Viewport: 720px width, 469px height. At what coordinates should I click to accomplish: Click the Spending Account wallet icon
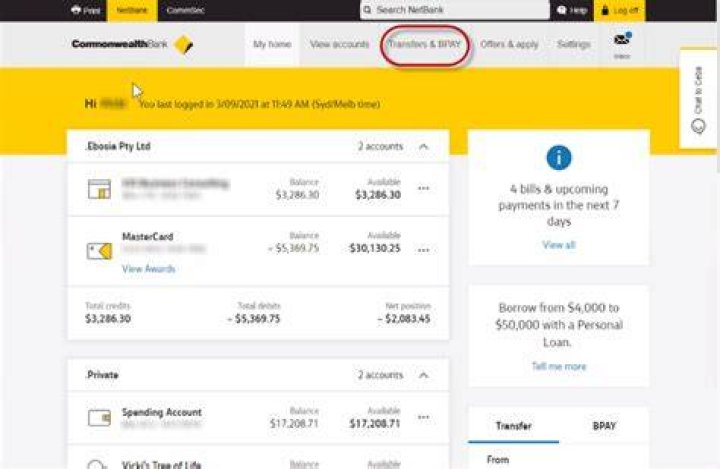(x=99, y=418)
